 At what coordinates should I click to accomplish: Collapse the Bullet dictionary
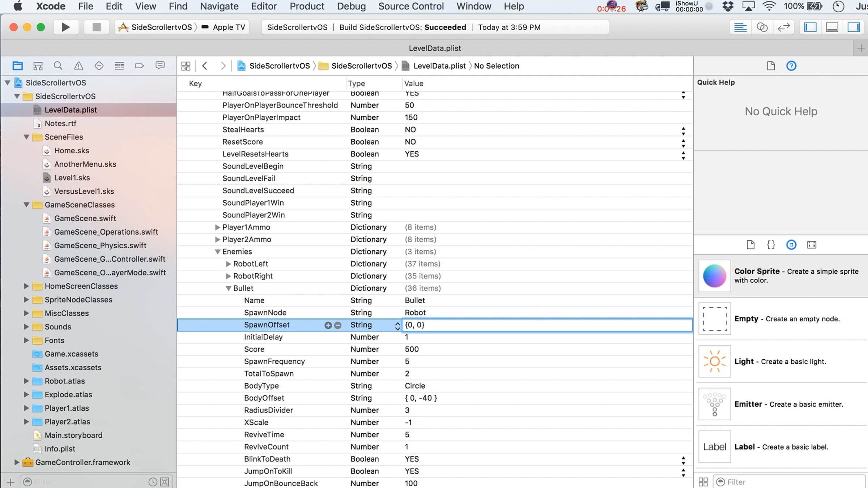point(228,288)
